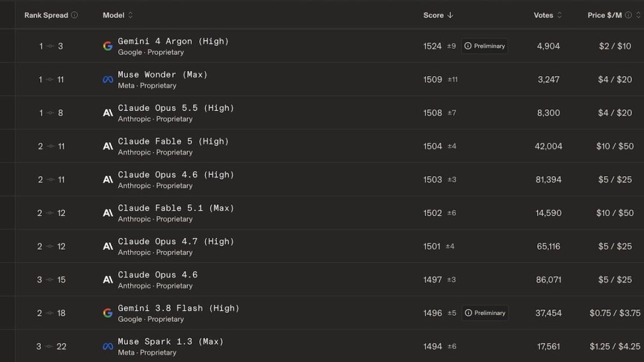Open the Claude Opus 5.5 (High) model name
The image size is (644, 362).
(176, 108)
